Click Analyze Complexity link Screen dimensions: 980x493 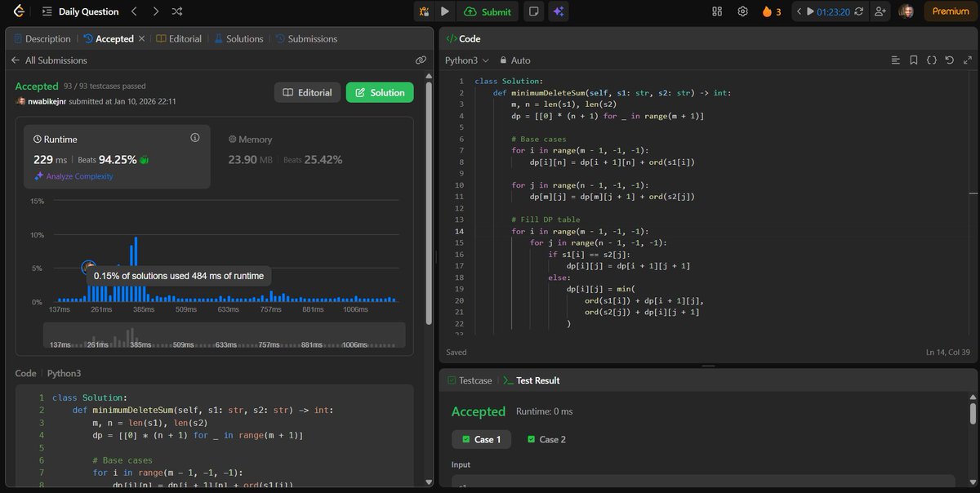pyautogui.click(x=73, y=176)
